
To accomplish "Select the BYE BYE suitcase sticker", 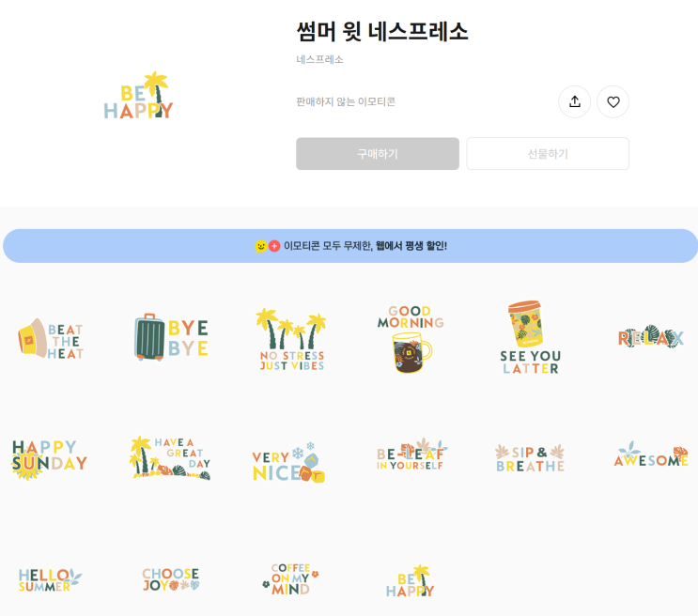I will pyautogui.click(x=171, y=337).
